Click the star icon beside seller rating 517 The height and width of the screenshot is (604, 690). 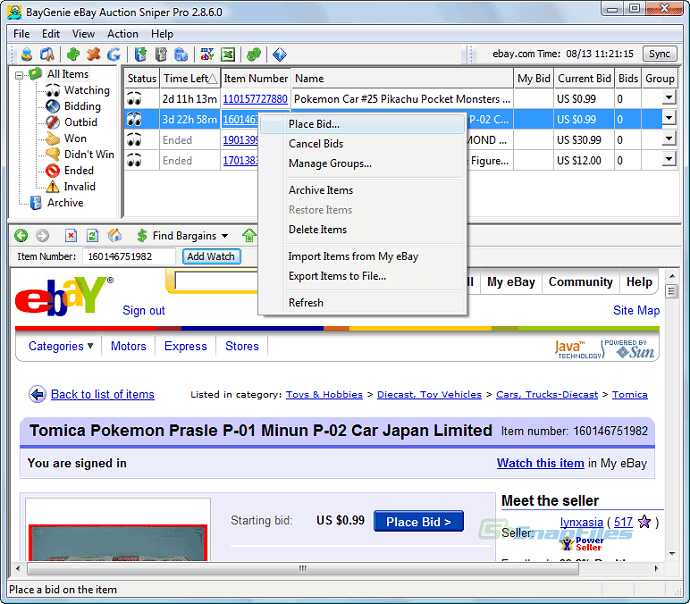pyautogui.click(x=644, y=522)
